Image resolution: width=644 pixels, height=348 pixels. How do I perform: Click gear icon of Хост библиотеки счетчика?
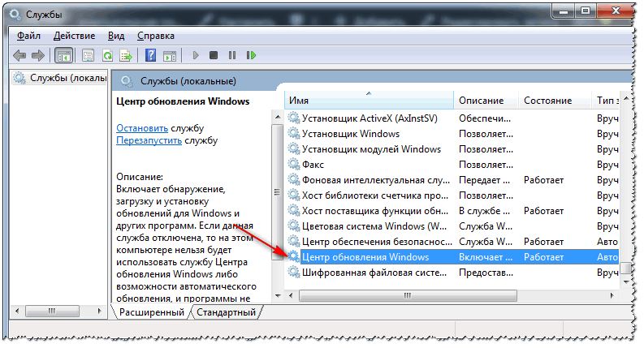tap(293, 195)
